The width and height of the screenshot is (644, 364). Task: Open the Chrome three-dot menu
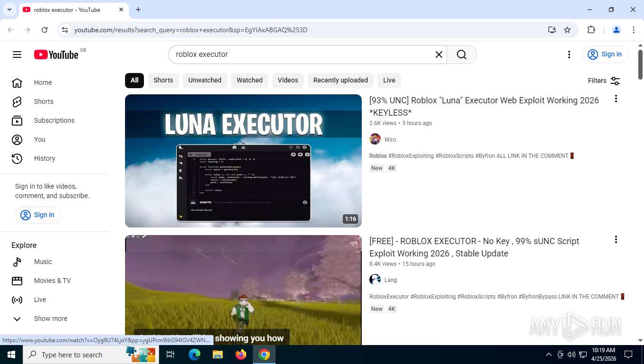[634, 30]
